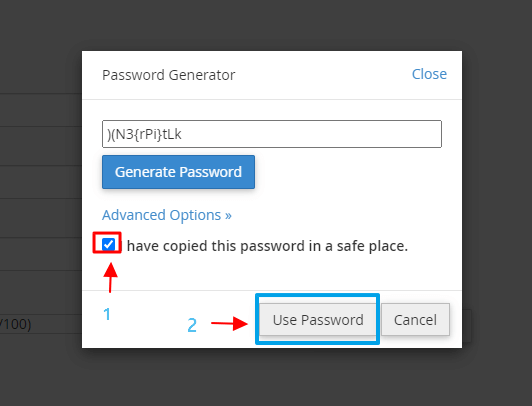Image resolution: width=532 pixels, height=406 pixels.
Task: Click the generated password text )(N3{rPi}tLk
Action: tap(144, 134)
